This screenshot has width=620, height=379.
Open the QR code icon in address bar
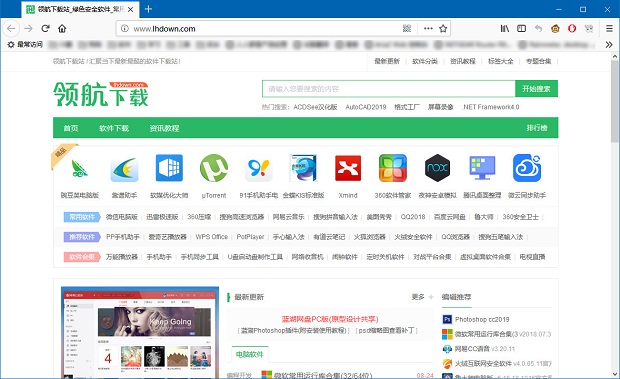[x=407, y=28]
